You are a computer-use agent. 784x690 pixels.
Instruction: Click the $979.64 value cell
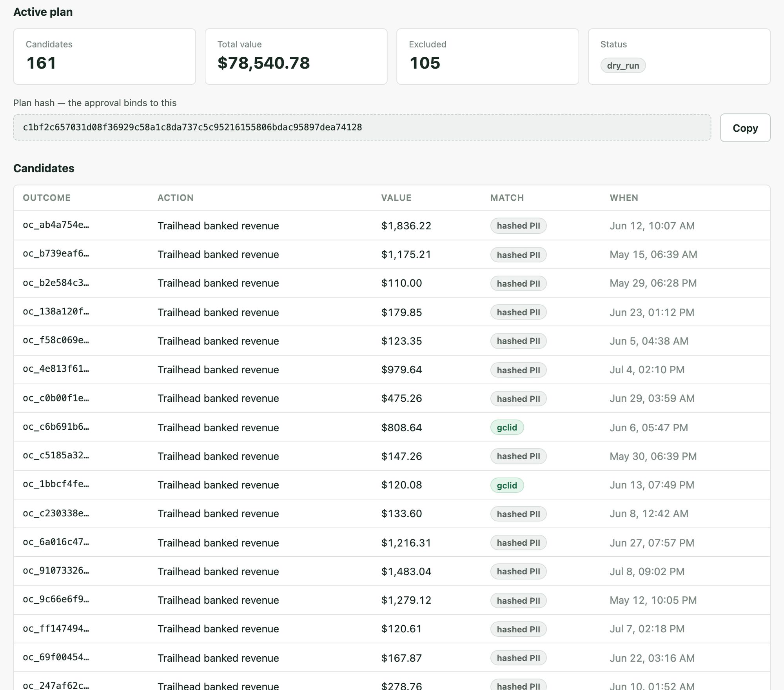pyautogui.click(x=401, y=370)
